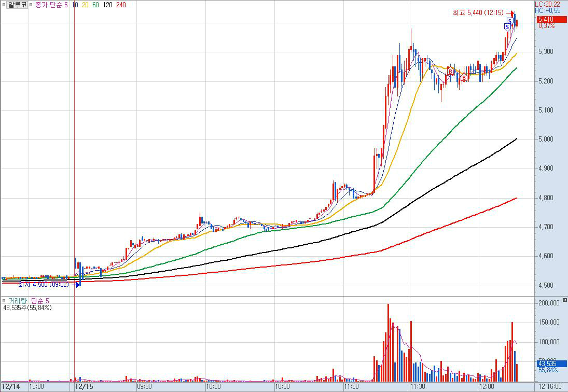Image resolution: width=568 pixels, height=392 pixels.
Task: Click the right B buy signal marker
Action: 463,78
